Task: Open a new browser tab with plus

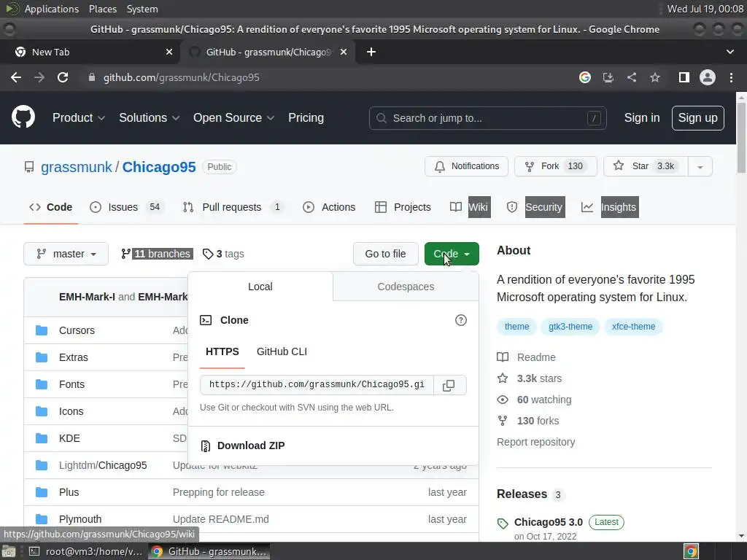Action: (x=371, y=52)
